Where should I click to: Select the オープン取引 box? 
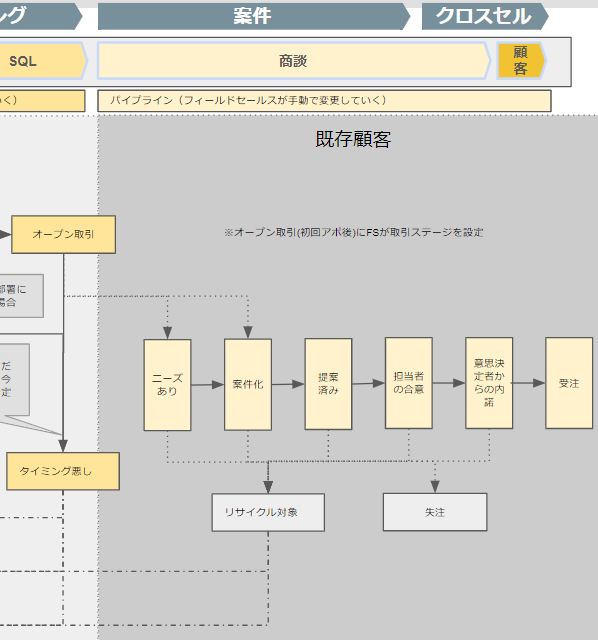coord(64,235)
